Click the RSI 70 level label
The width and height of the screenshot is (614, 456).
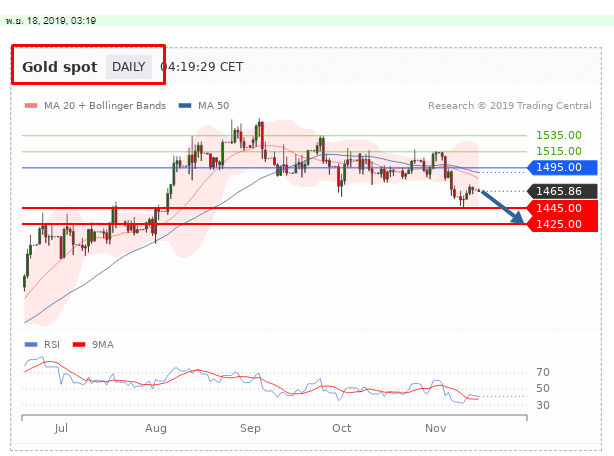click(x=543, y=372)
